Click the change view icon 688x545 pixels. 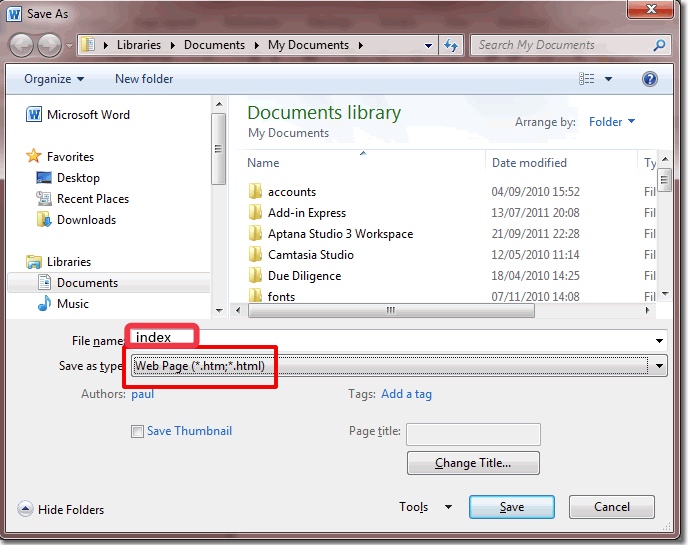(x=587, y=79)
